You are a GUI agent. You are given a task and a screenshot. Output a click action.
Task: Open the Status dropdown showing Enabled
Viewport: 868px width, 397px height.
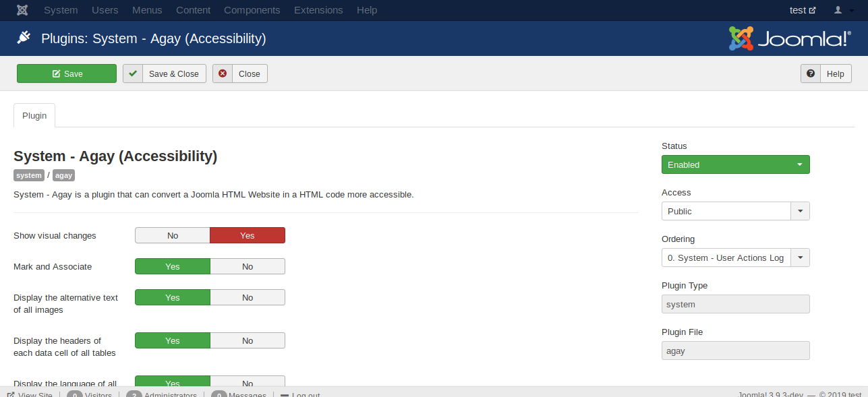pos(735,164)
